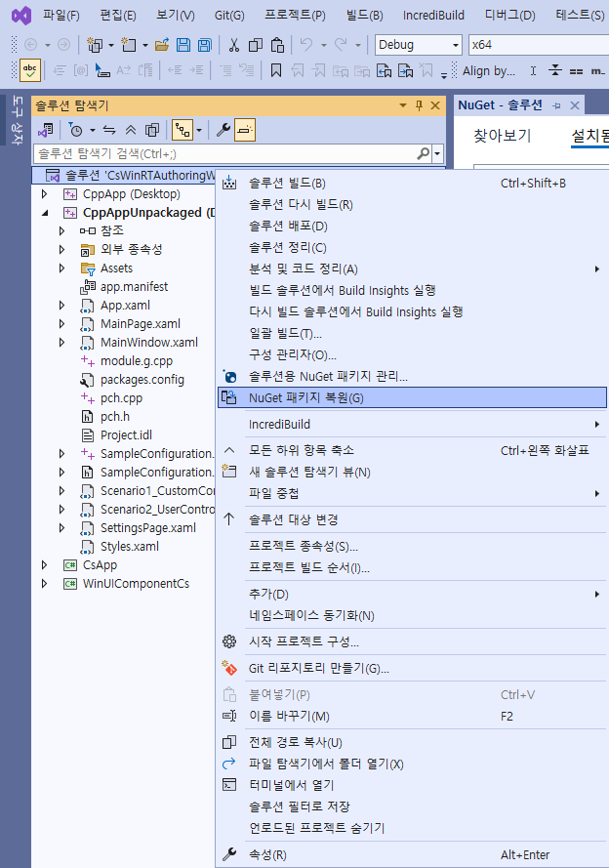Viewport: 609px width, 868px height.
Task: Click the Pending Changes Filter clock icon
Action: tap(76, 130)
